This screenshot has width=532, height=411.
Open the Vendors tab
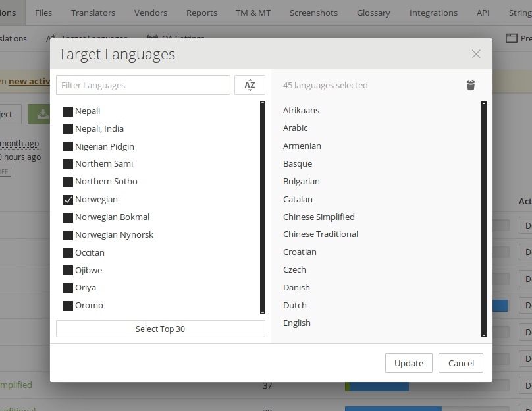point(151,13)
